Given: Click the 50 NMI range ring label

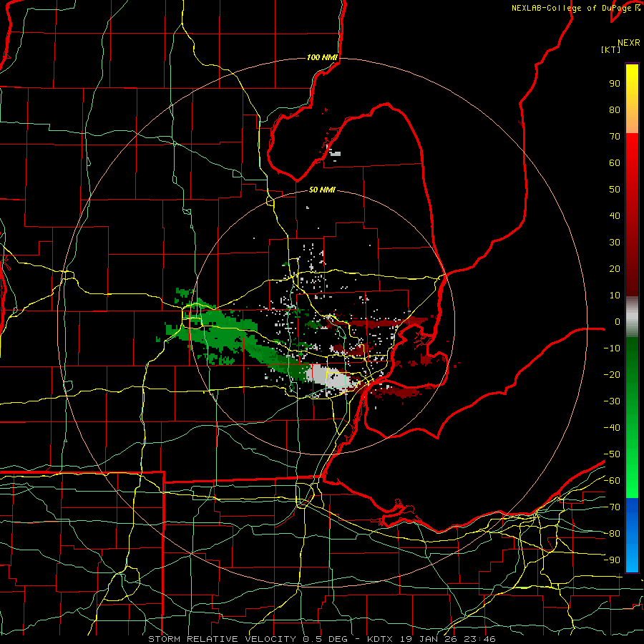Looking at the screenshot, I should pos(322,190).
